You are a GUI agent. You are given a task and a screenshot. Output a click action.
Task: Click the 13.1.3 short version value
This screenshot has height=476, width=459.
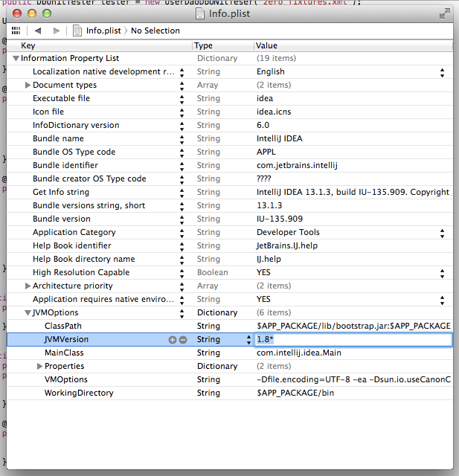coord(269,205)
